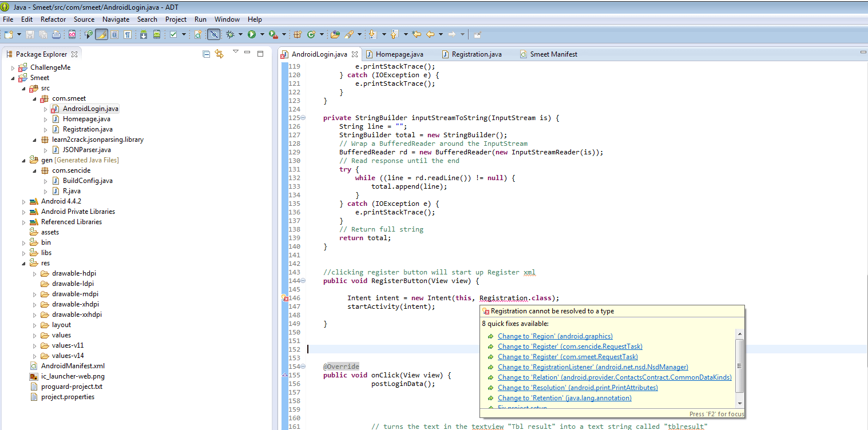Select the ic_launcher-web.png file

point(73,376)
